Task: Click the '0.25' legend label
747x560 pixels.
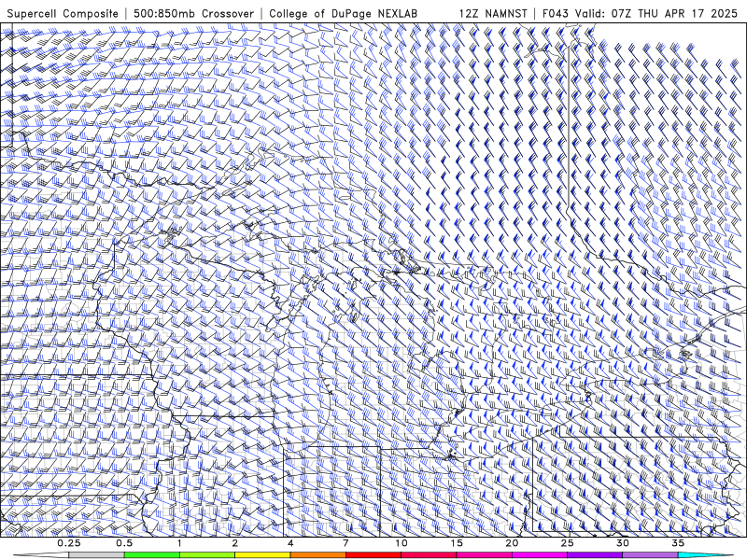Action: 69,543
